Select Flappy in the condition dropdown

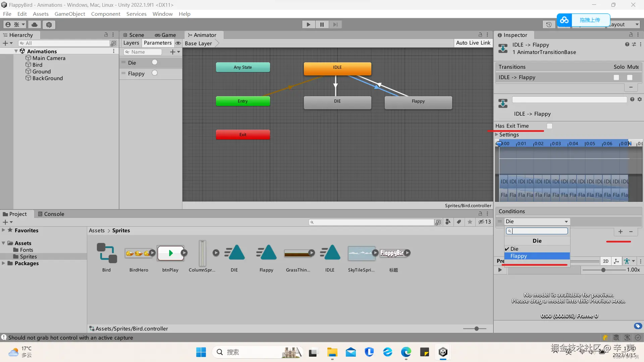(x=519, y=256)
